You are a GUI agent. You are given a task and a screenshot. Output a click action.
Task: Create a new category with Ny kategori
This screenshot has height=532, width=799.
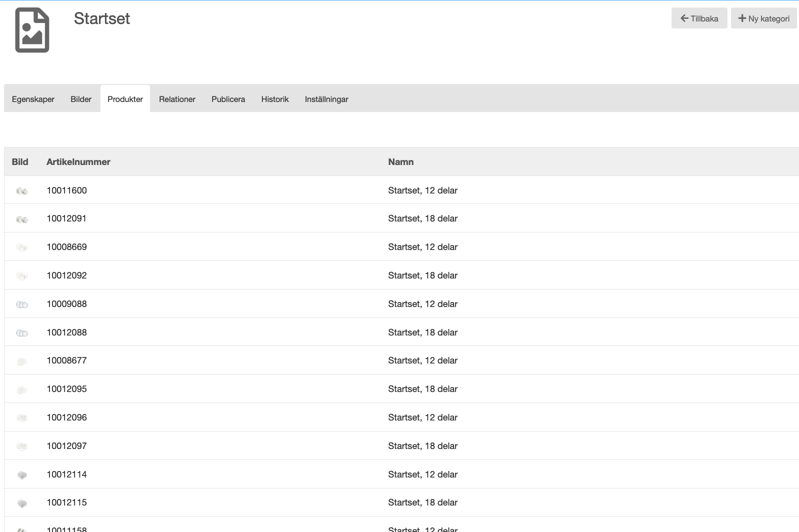(763, 18)
